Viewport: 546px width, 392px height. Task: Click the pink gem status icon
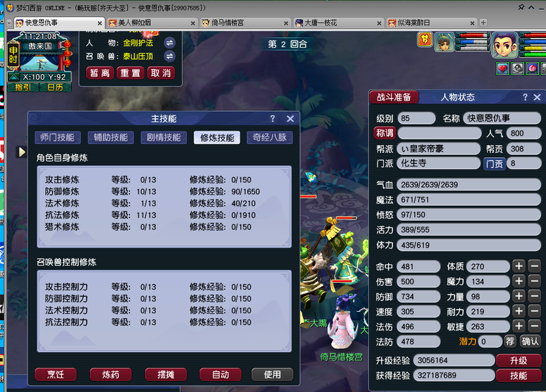click(x=533, y=69)
